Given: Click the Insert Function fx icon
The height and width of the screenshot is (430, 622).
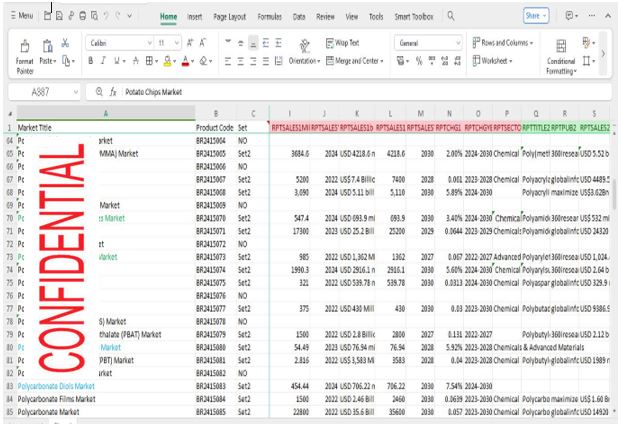Looking at the screenshot, I should click(113, 92).
